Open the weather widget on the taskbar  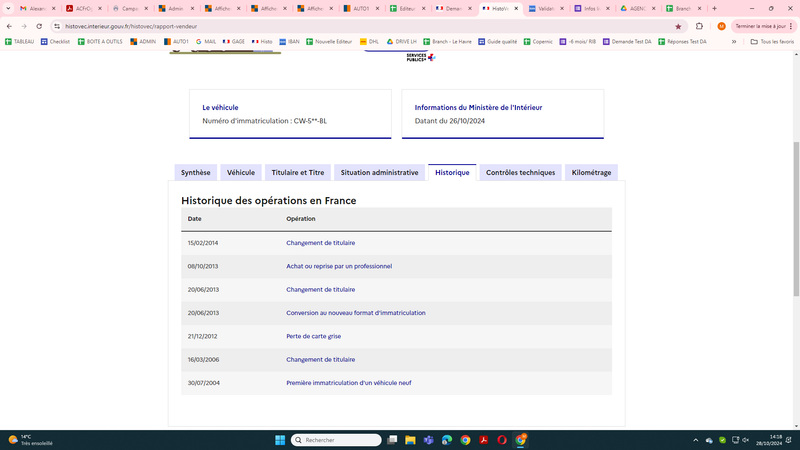click(x=31, y=440)
